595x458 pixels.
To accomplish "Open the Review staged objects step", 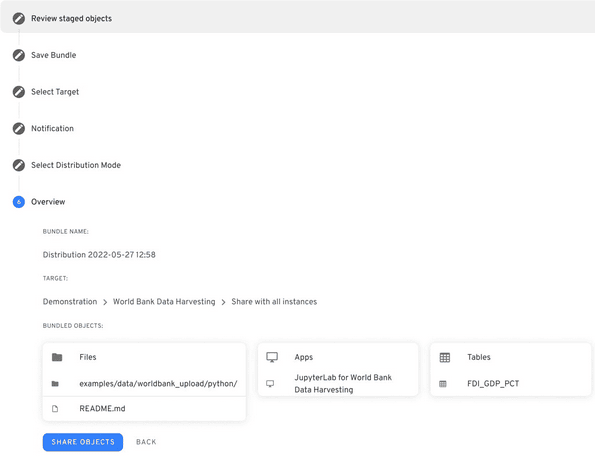I will [71, 18].
